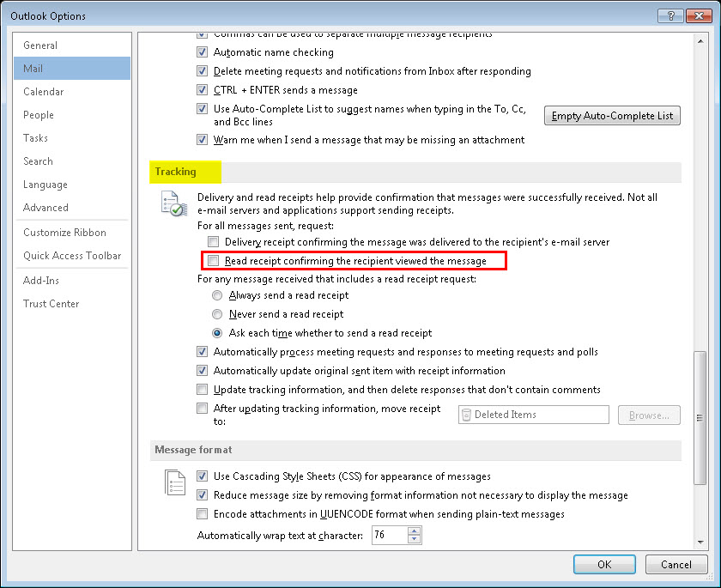Close the Outlook Options dialog
Screen dimensions: 721x588
point(699,16)
